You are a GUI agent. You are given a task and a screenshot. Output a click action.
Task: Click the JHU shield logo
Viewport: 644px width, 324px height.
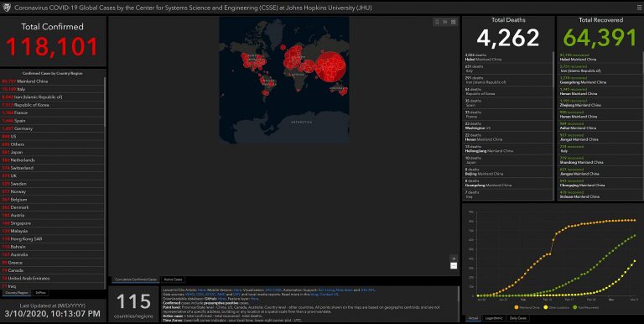pyautogui.click(x=7, y=8)
